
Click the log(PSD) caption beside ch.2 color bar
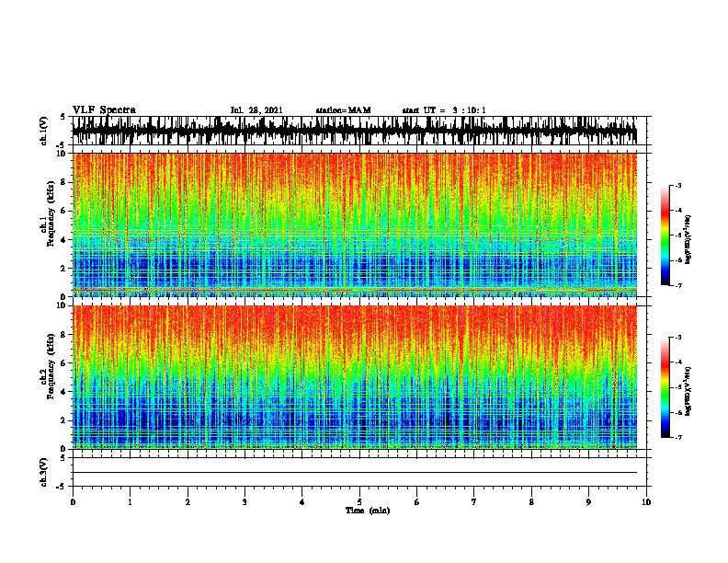coord(688,391)
